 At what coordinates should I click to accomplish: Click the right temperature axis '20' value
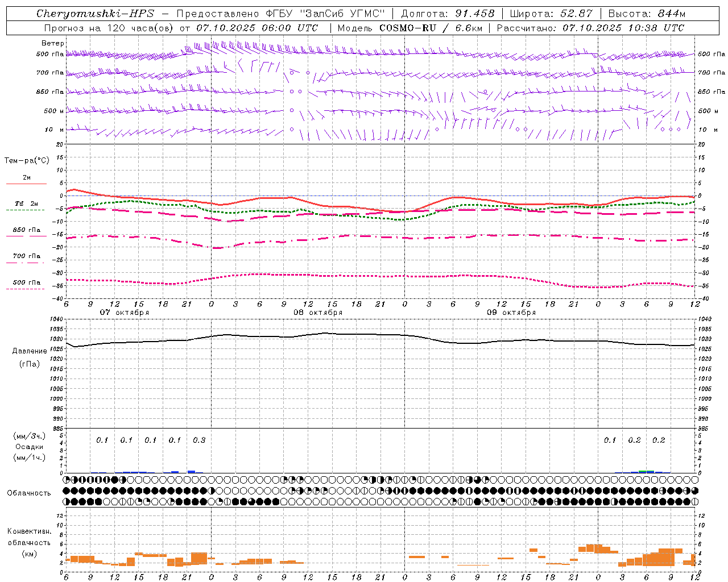[x=702, y=144]
